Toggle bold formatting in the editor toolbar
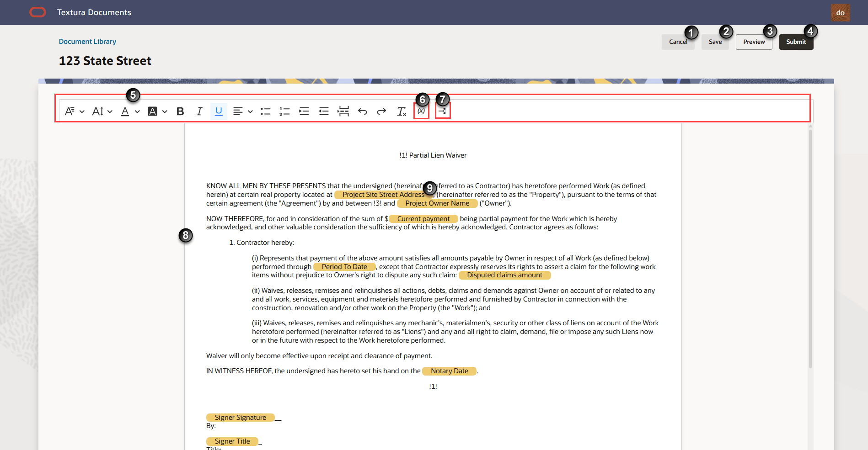Image resolution: width=868 pixels, height=450 pixels. 180,111
